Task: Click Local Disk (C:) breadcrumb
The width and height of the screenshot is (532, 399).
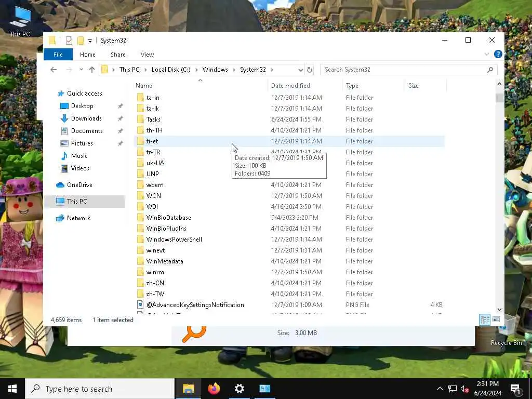Action: point(171,70)
